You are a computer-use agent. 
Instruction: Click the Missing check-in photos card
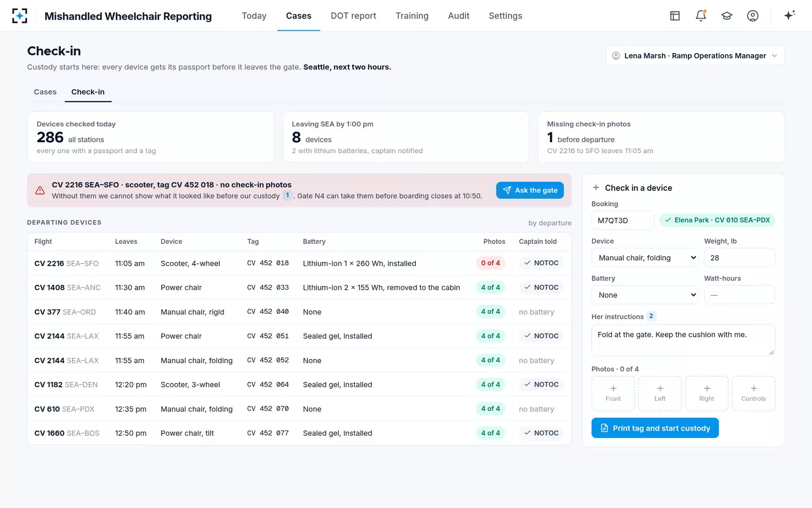(x=661, y=137)
